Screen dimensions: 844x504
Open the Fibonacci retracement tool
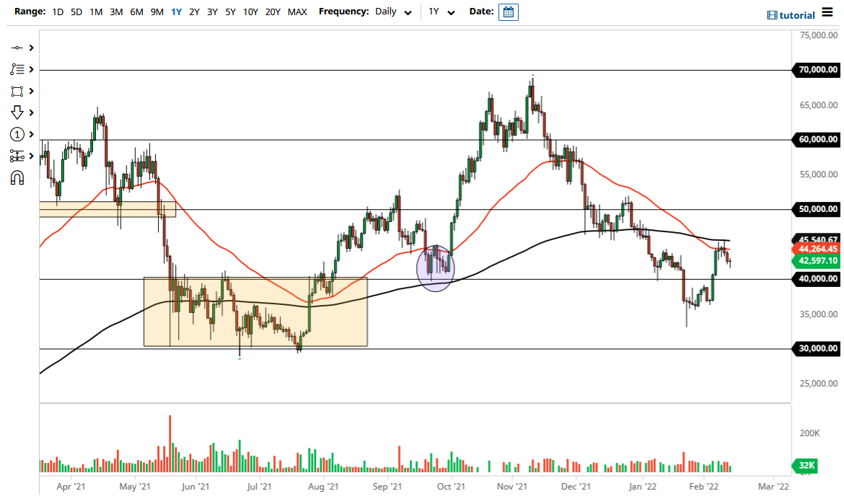[19, 69]
